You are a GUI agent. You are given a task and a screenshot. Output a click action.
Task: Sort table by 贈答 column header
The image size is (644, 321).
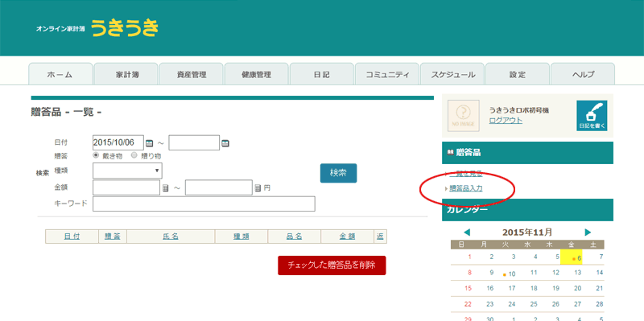click(113, 237)
